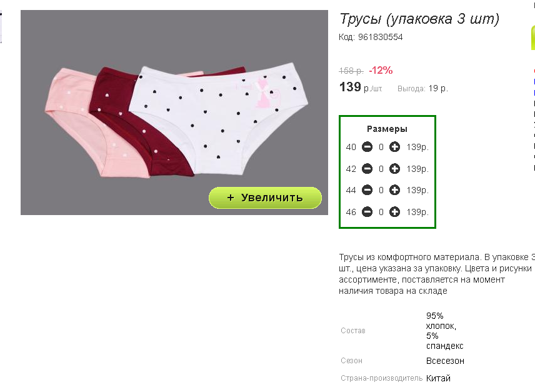The width and height of the screenshot is (535, 392).
Task: Decrease quantity for size 42 with minus icon
Action: pyautogui.click(x=366, y=169)
